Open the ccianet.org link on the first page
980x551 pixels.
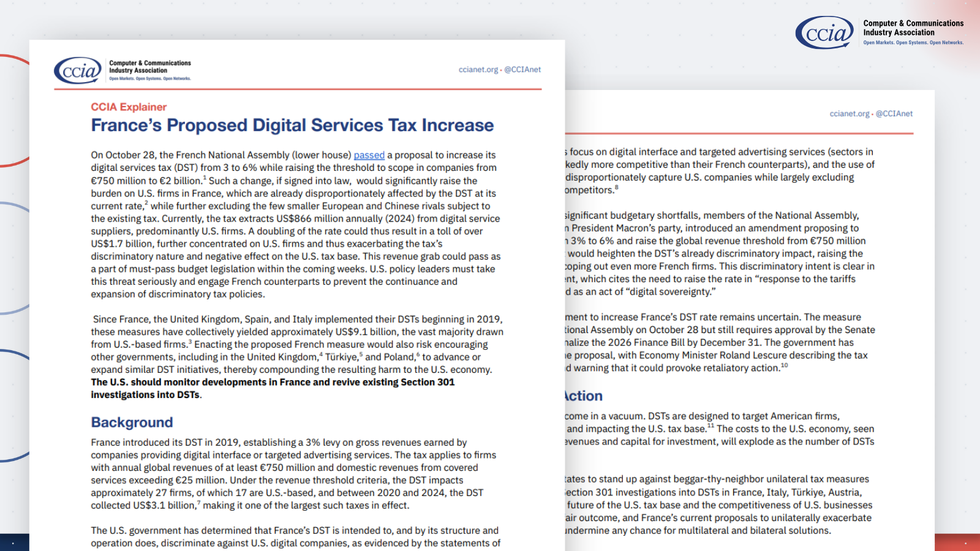point(478,70)
